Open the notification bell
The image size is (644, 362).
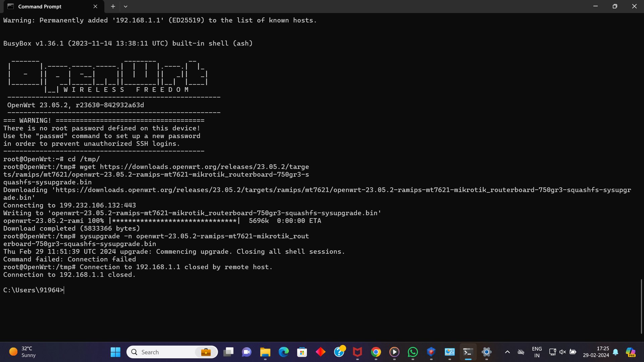pos(615,352)
